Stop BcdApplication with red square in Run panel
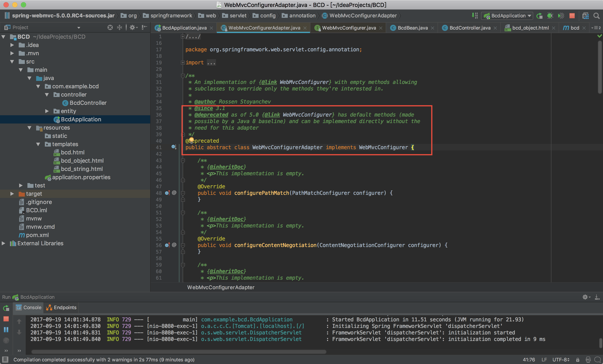The image size is (603, 364). tap(6, 319)
